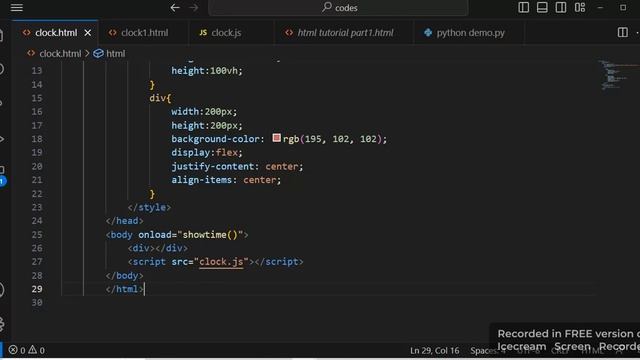
Task: Click the html cube symbol icon in breadcrumb
Action: coord(98,53)
